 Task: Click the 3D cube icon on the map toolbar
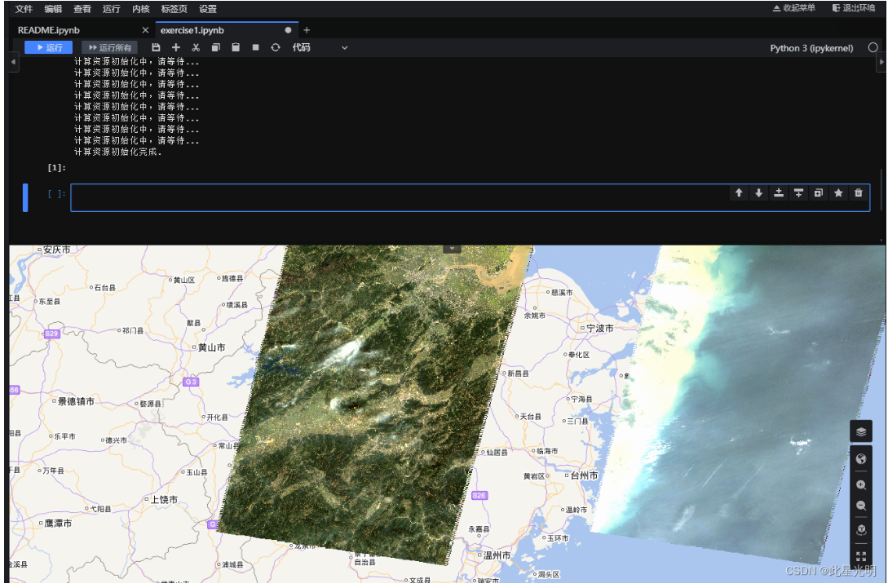pos(861,528)
